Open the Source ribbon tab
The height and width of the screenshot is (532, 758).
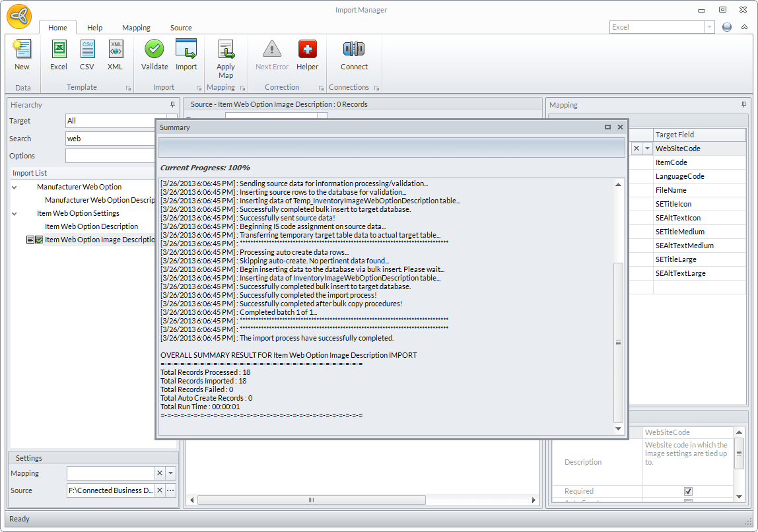pyautogui.click(x=181, y=28)
